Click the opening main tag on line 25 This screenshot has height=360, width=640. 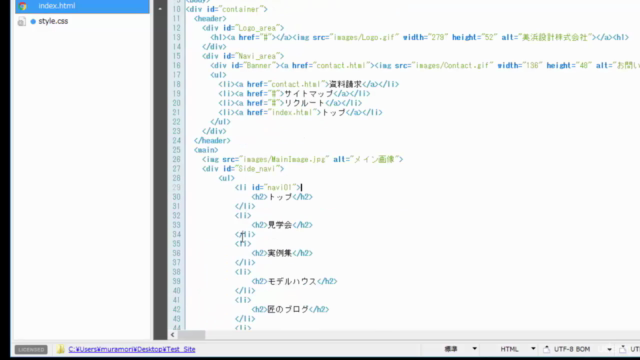[206, 150]
